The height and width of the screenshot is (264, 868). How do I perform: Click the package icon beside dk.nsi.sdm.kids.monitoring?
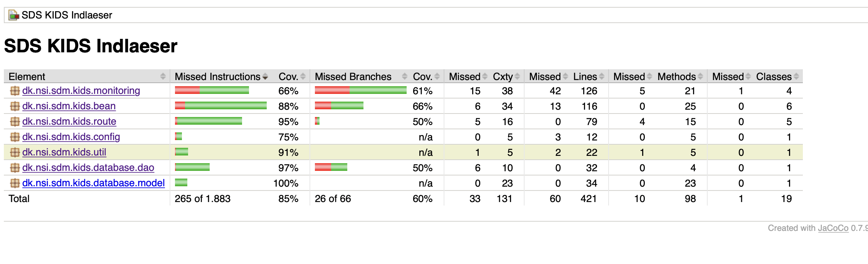(15, 91)
